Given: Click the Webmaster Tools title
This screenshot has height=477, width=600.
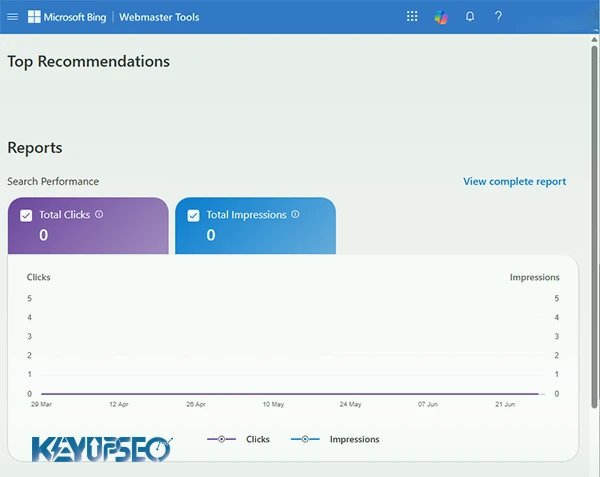Looking at the screenshot, I should point(159,17).
